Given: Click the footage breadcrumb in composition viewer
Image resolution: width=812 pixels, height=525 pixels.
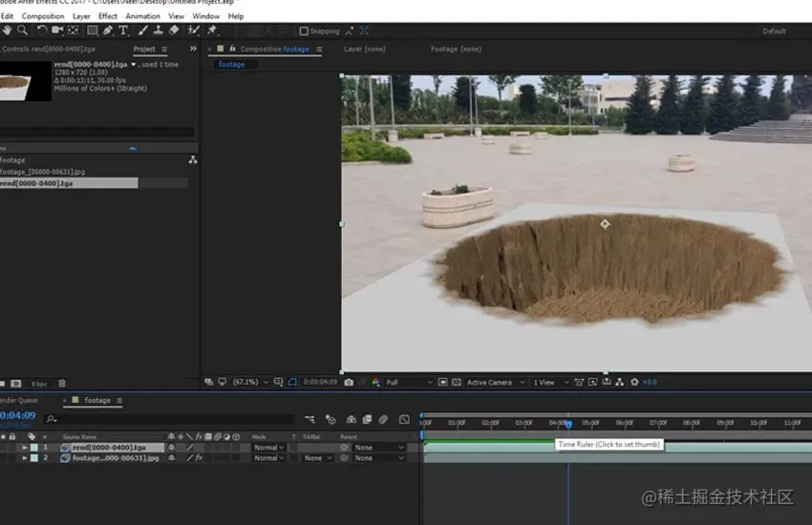Looking at the screenshot, I should pyautogui.click(x=231, y=65).
